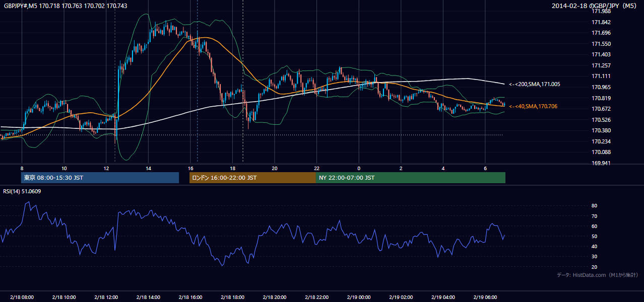Click price axis label 170.234

[x=601, y=141]
